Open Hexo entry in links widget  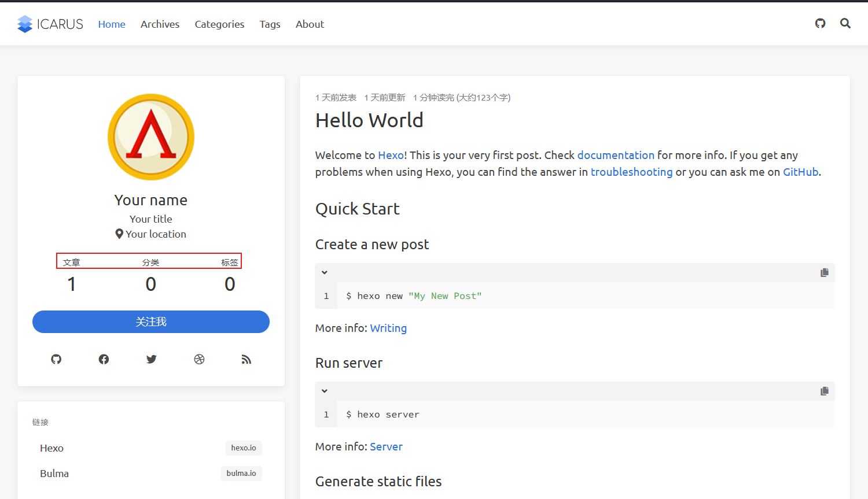pyautogui.click(x=52, y=448)
